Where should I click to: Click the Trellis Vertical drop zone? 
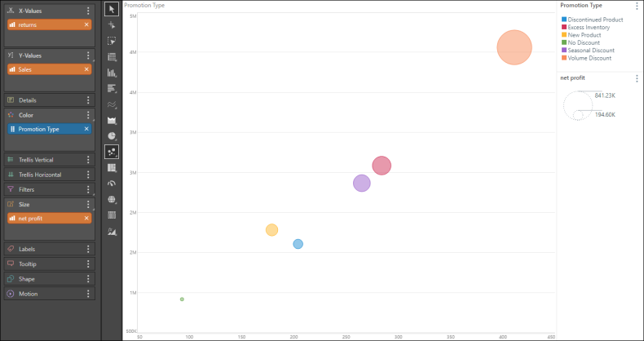[x=49, y=160]
